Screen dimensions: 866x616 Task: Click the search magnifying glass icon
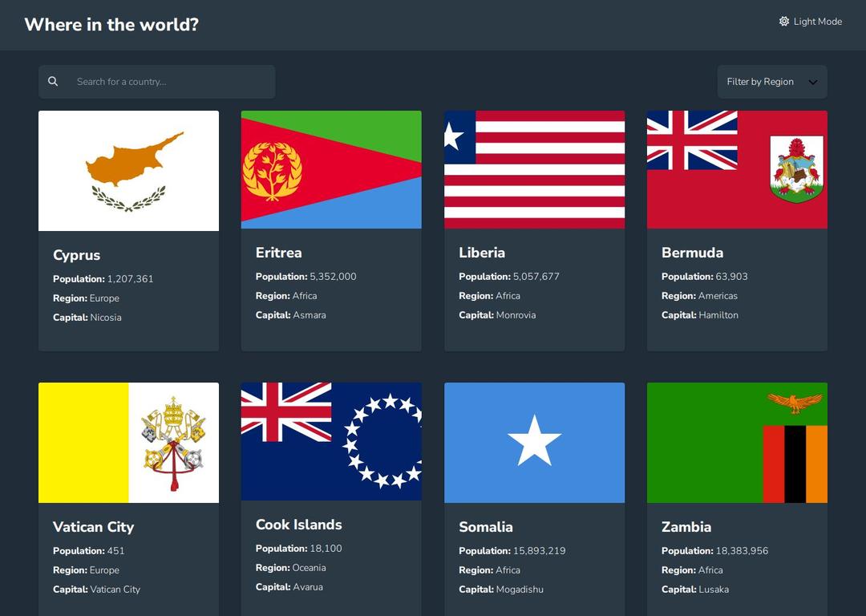(53, 81)
